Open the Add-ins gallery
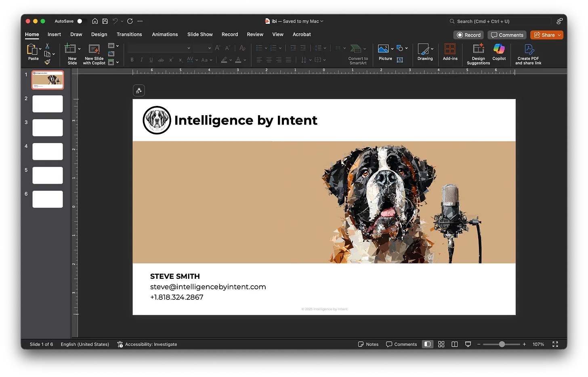 (x=450, y=49)
